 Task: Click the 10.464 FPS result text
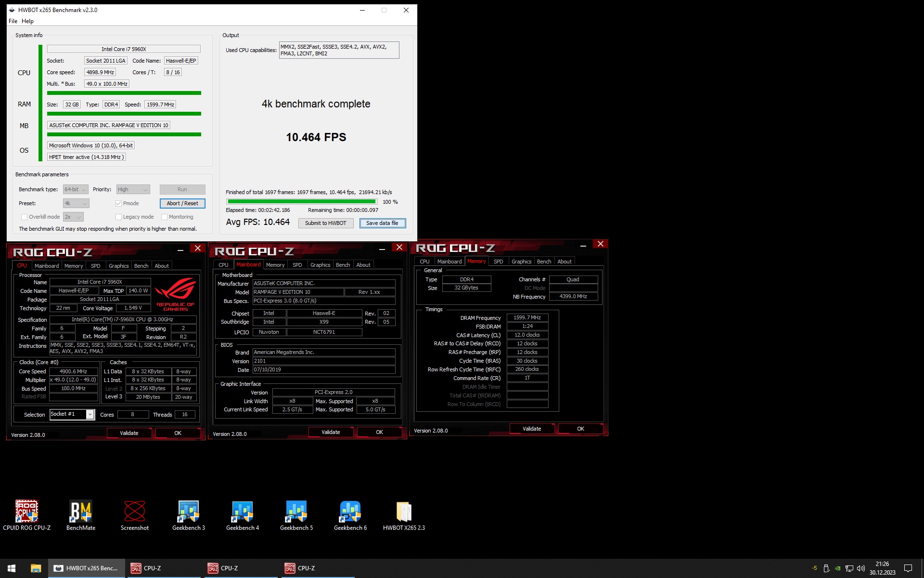click(x=316, y=137)
